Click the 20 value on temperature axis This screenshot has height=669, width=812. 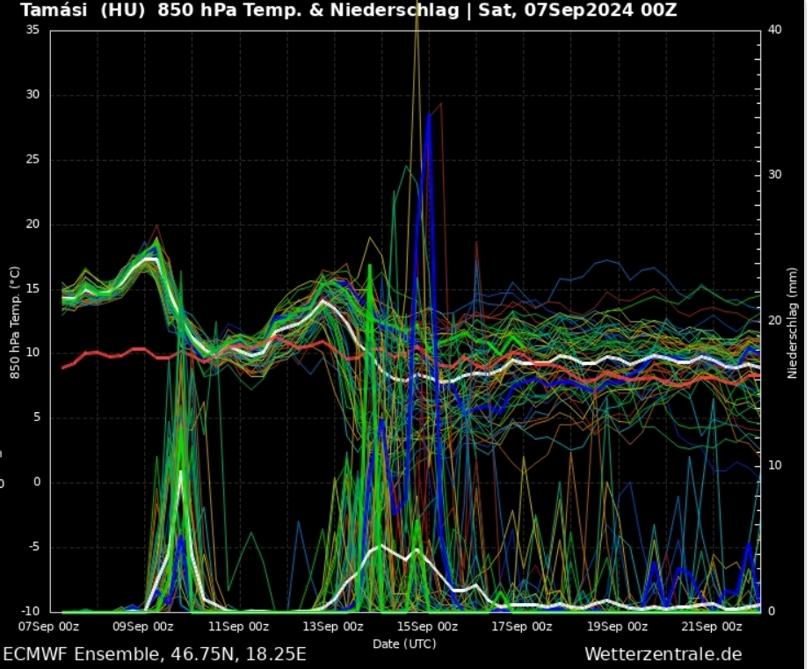[33, 224]
